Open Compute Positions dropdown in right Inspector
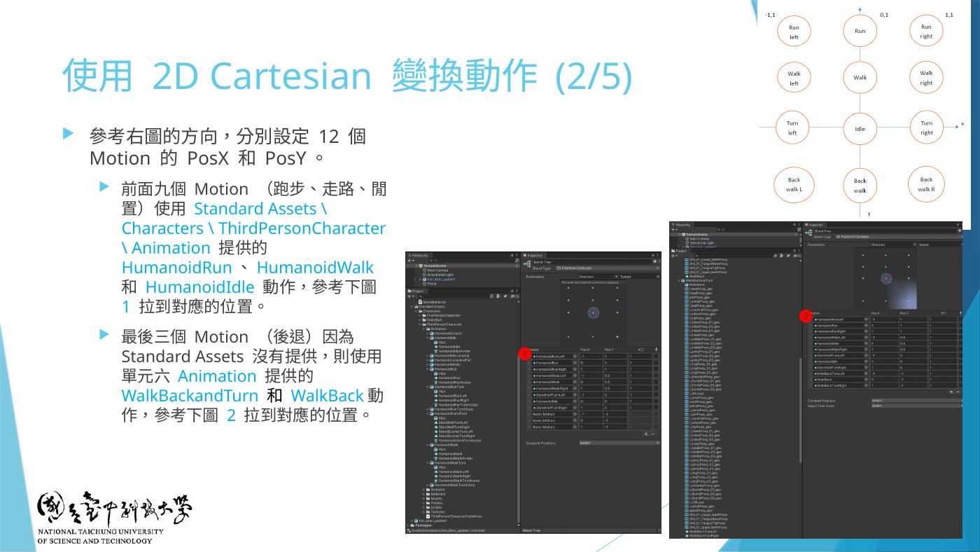The height and width of the screenshot is (552, 980). click(916, 401)
